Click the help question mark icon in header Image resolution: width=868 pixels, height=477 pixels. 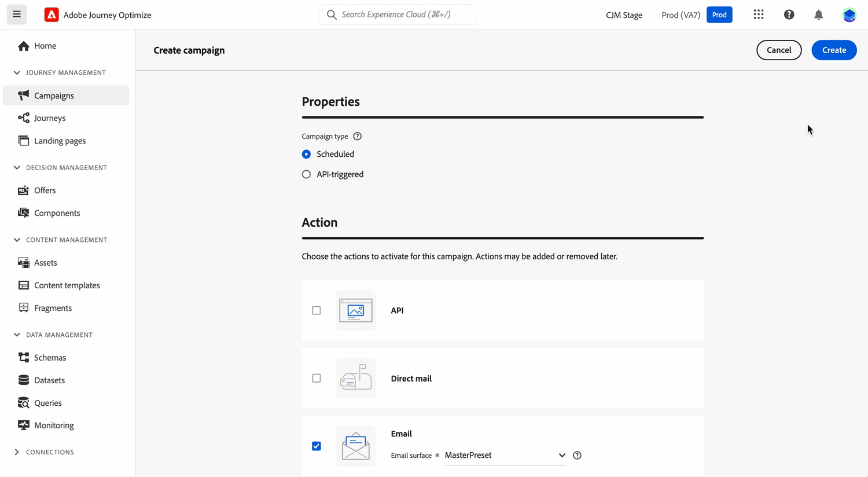tap(789, 14)
